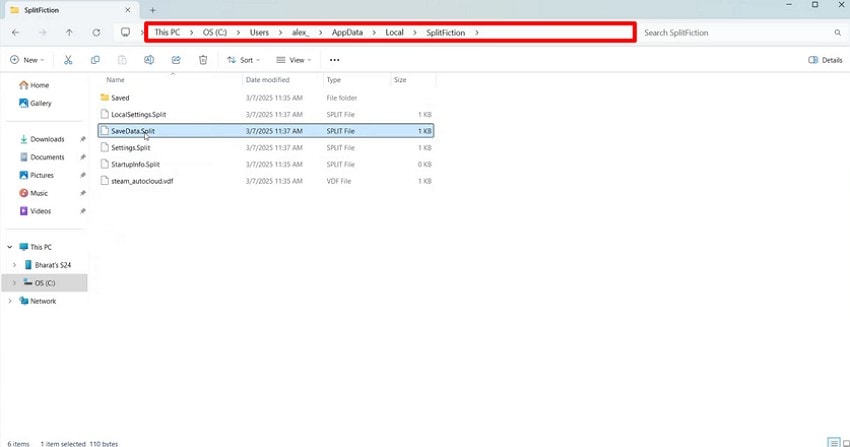850x447 pixels.
Task: Switch to details list view icon
Action: (834, 443)
